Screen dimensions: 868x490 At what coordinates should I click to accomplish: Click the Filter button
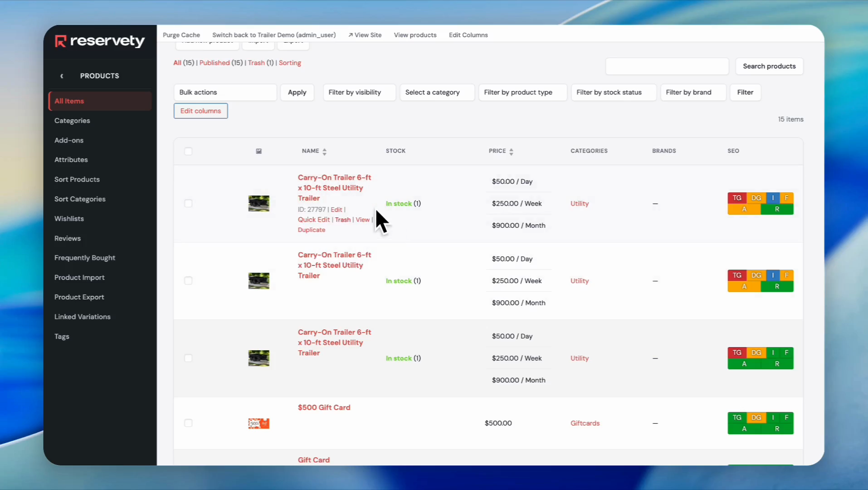pyautogui.click(x=745, y=92)
